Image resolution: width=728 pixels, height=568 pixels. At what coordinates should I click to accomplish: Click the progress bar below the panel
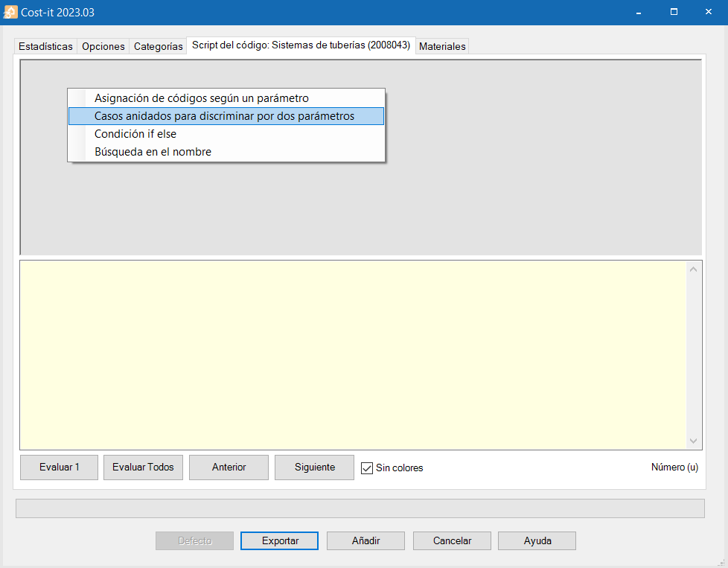[x=360, y=508]
